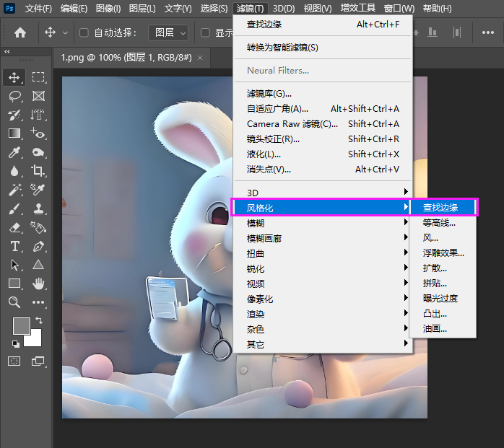Screen dimensions: 504x448
Task: Select the Triangle shape tool
Action: tap(38, 265)
